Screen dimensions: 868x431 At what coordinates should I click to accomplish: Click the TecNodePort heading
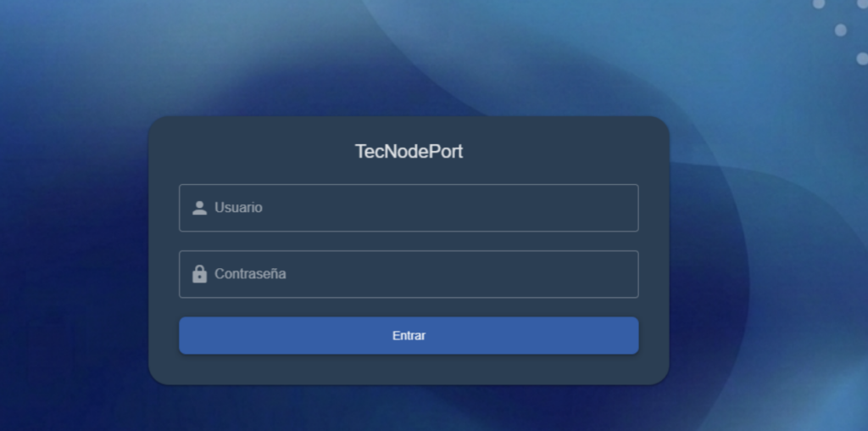[x=409, y=152]
